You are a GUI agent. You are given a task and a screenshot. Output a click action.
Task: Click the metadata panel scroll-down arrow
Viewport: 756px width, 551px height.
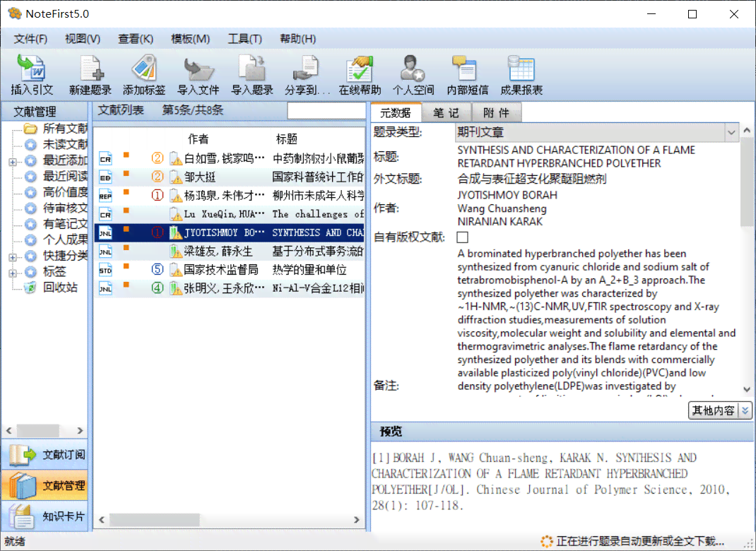coord(747,389)
